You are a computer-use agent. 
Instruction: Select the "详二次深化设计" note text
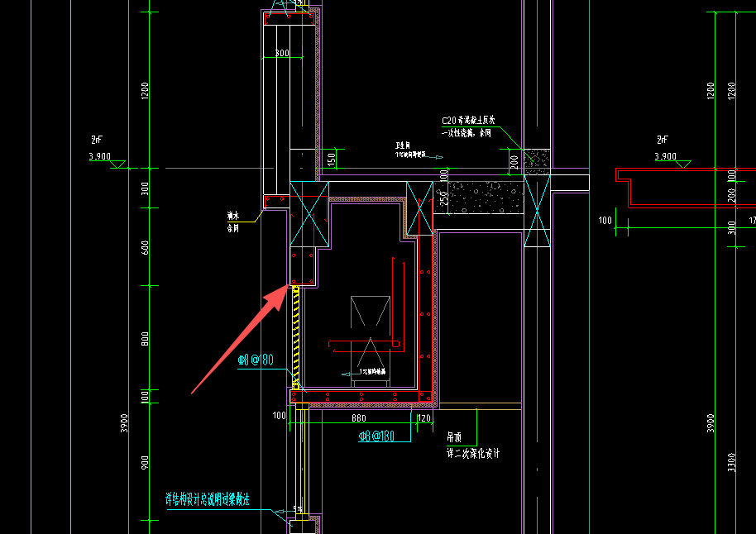point(473,454)
